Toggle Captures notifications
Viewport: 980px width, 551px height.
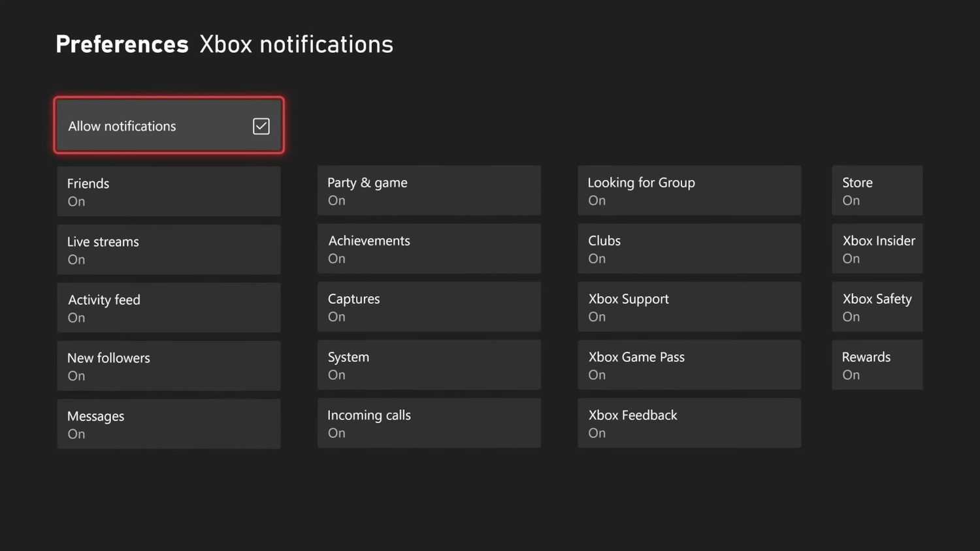(x=429, y=306)
